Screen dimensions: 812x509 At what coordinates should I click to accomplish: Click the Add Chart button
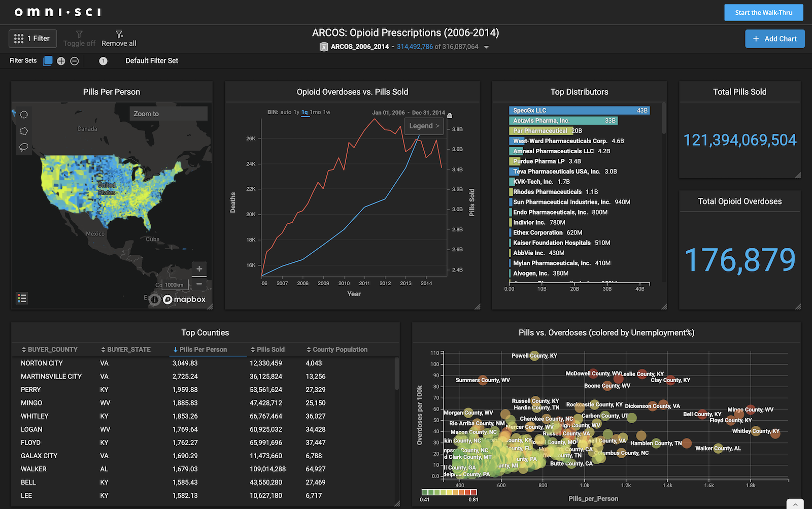pos(775,39)
